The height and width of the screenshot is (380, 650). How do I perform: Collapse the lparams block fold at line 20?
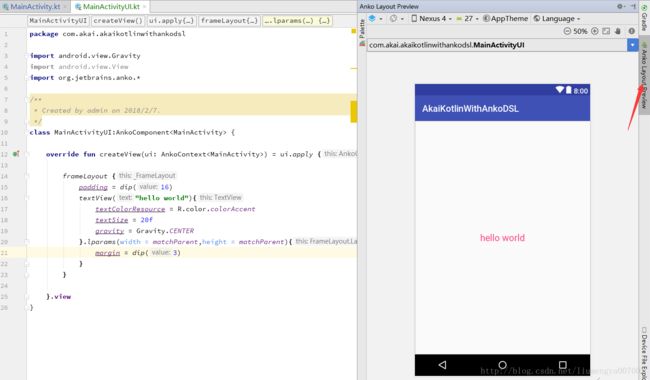pyautogui.click(x=27, y=242)
